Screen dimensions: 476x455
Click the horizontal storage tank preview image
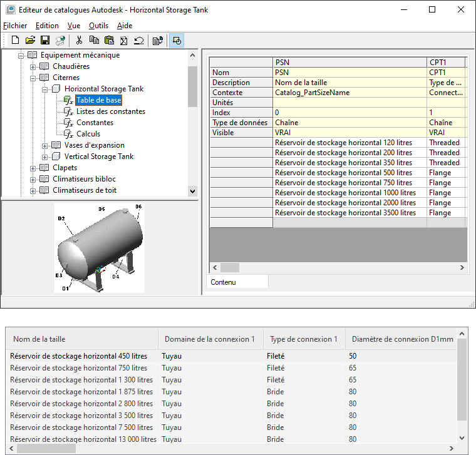pyautogui.click(x=100, y=247)
